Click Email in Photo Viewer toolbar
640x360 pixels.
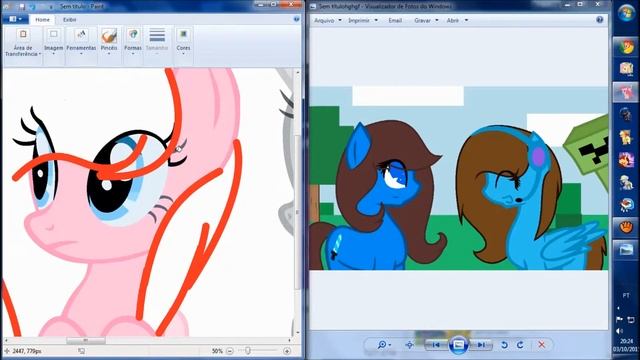(x=395, y=20)
